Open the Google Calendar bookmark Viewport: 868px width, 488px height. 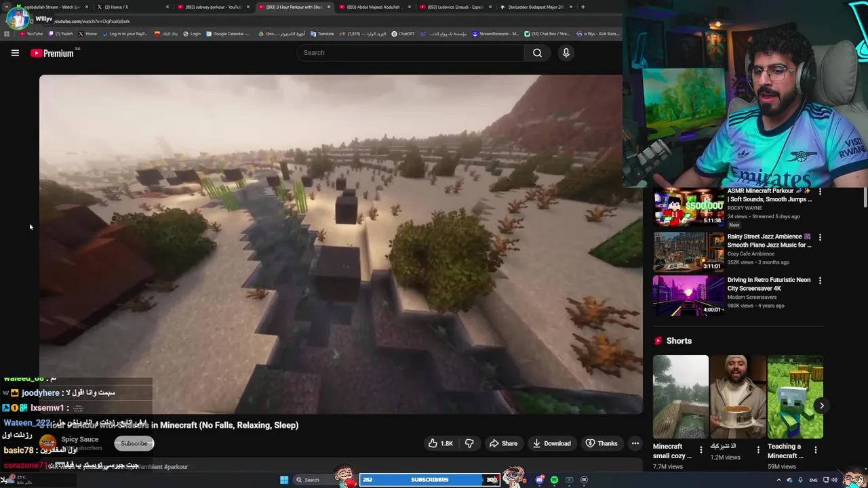(228, 34)
